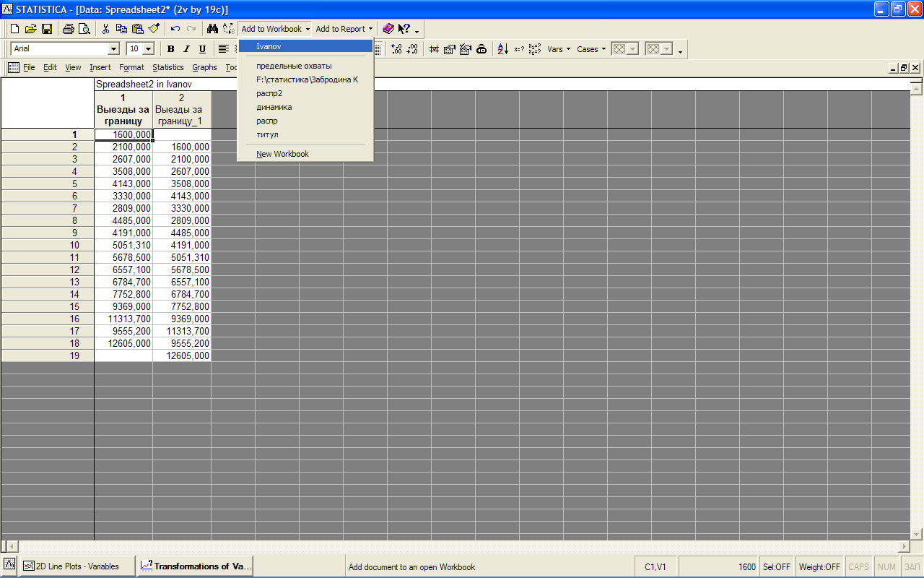Open the Format menu
This screenshot has height=578, width=924.
point(131,67)
